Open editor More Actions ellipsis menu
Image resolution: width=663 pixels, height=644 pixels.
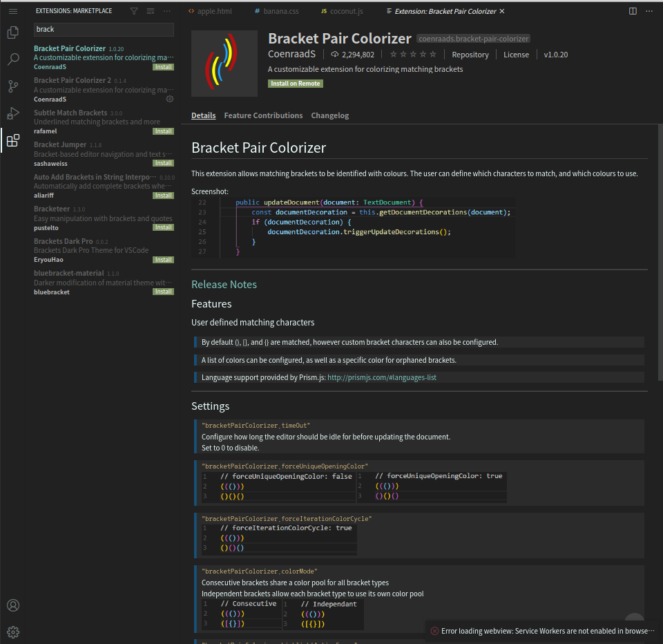pos(649,11)
